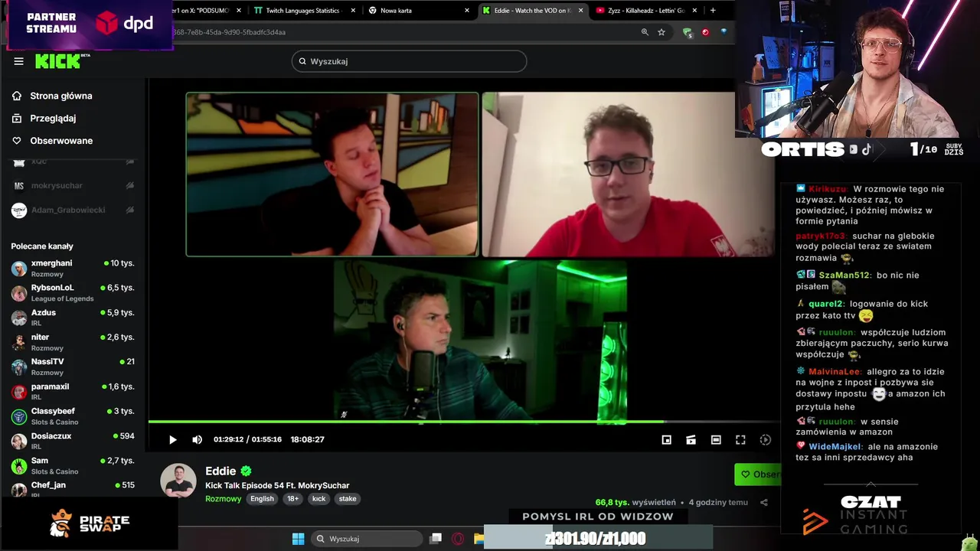The width and height of the screenshot is (980, 551).
Task: Open the Przeglądaj page
Action: click(x=53, y=118)
